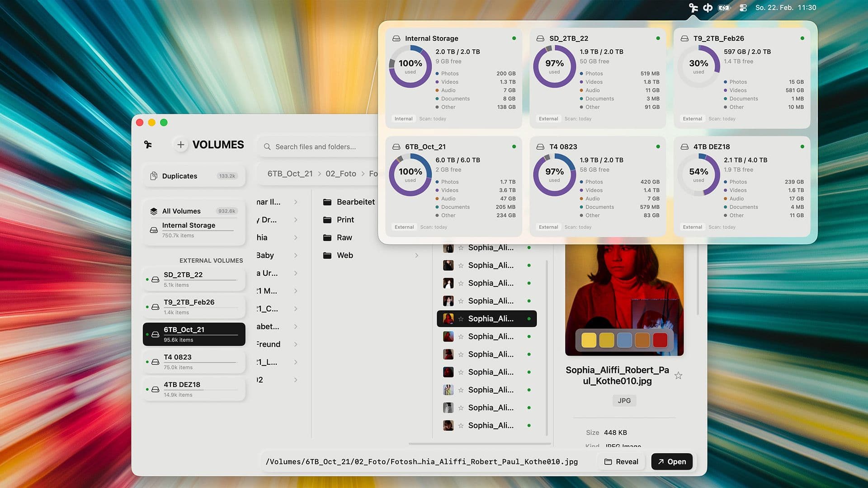Click the Open button
Screen dimensions: 868x488
point(672,462)
